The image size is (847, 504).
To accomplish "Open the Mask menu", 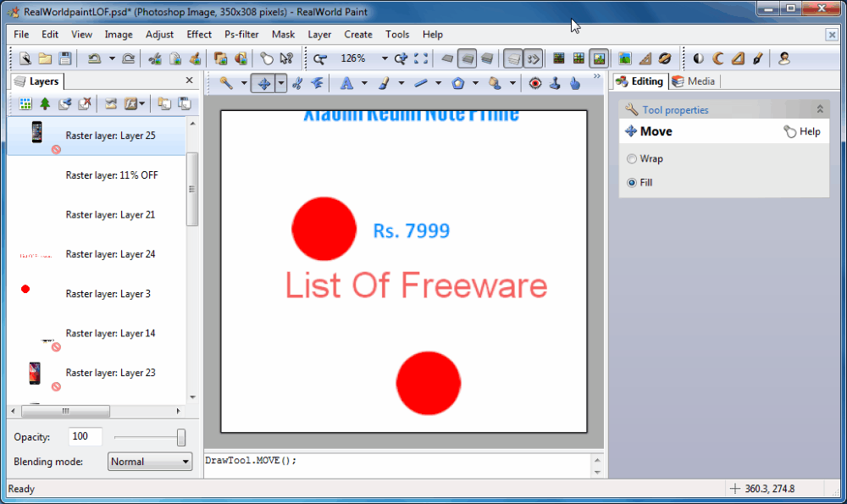I will pos(283,34).
